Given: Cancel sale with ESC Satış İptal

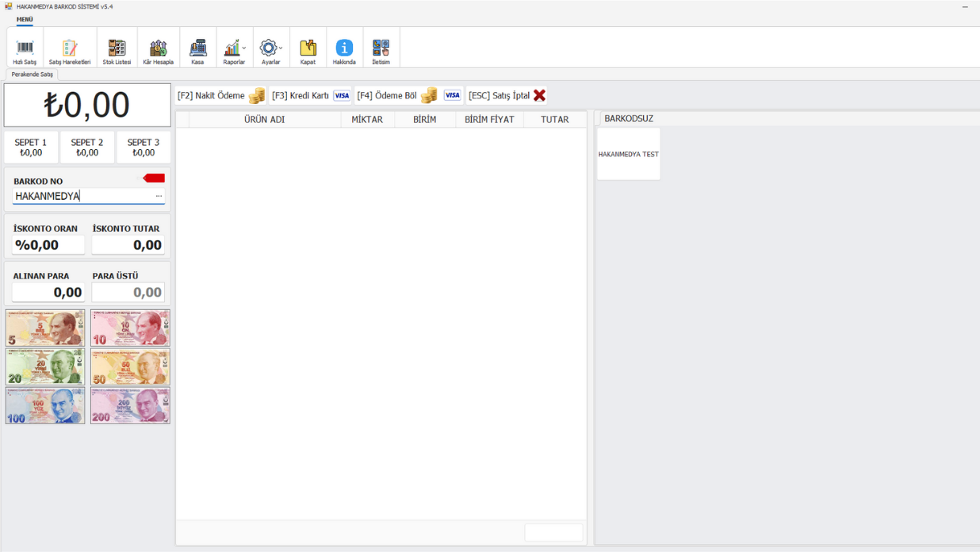Looking at the screenshot, I should click(x=507, y=95).
